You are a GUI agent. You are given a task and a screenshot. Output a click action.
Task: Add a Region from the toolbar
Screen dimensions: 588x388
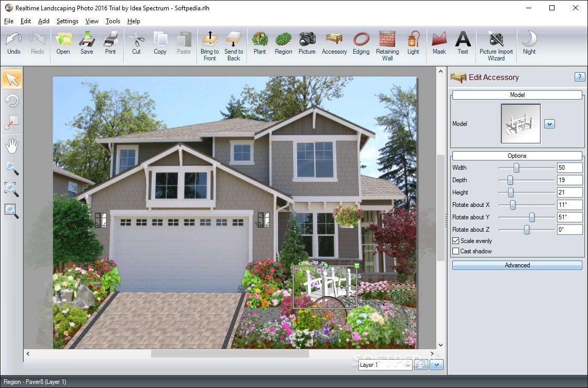(x=284, y=43)
